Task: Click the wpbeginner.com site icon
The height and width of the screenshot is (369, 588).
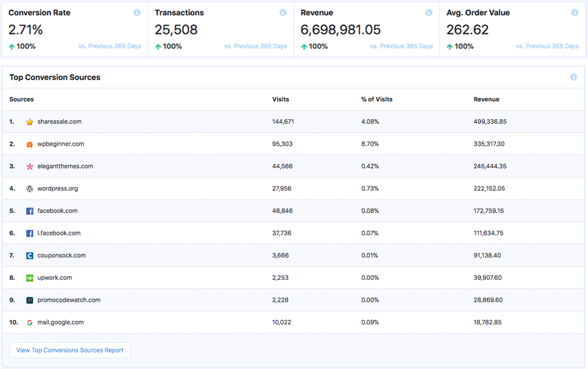Action: [29, 144]
